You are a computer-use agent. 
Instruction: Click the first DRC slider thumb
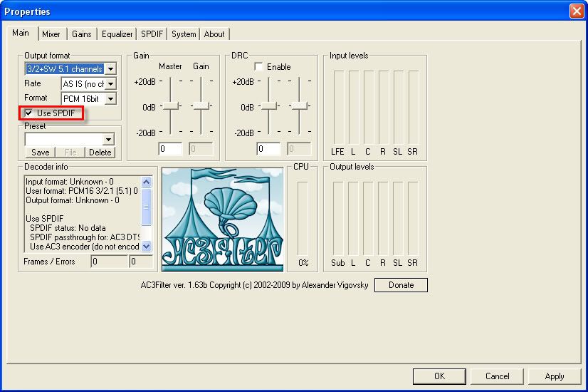coord(269,106)
